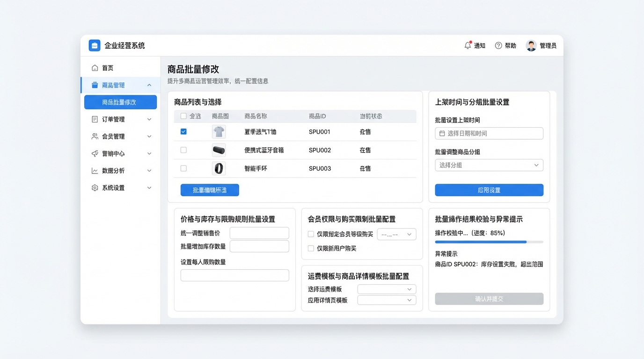Click the operation verification progress bar
Screen dimensions: 644x359
tap(489, 242)
